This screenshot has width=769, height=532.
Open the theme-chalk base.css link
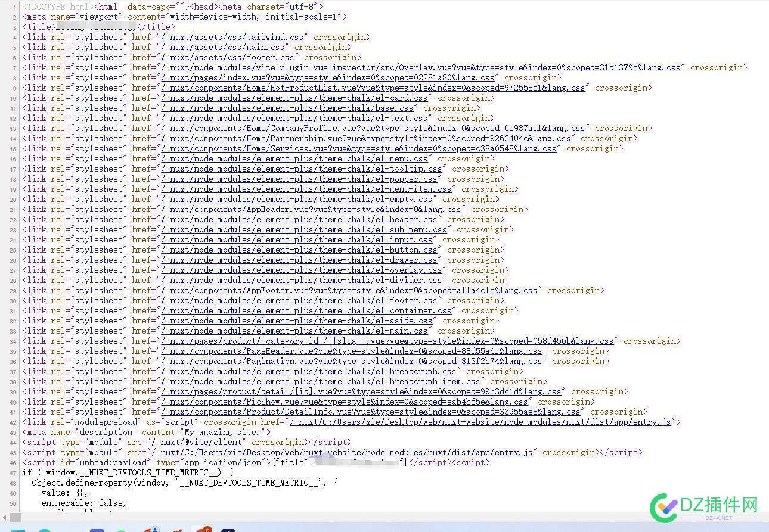tap(287, 108)
